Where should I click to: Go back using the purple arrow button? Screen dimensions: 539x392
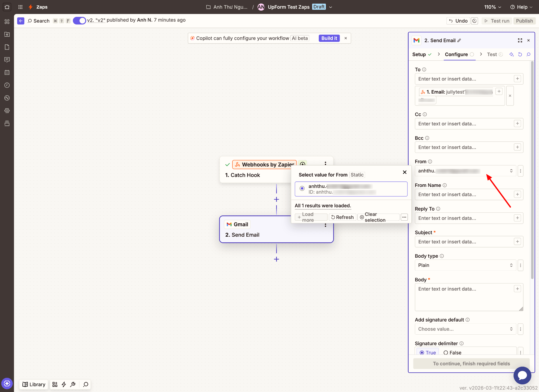click(x=21, y=21)
